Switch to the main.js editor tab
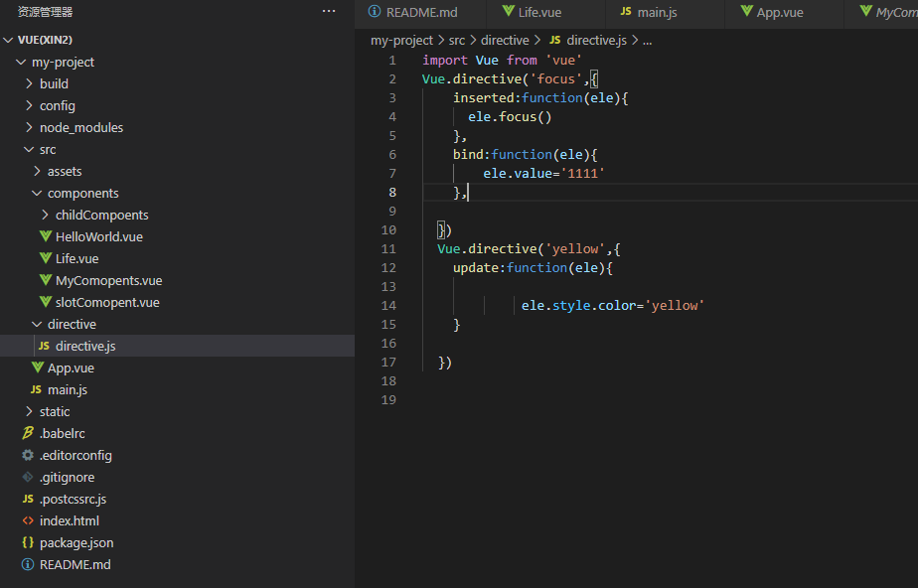The image size is (918, 588). click(665, 12)
